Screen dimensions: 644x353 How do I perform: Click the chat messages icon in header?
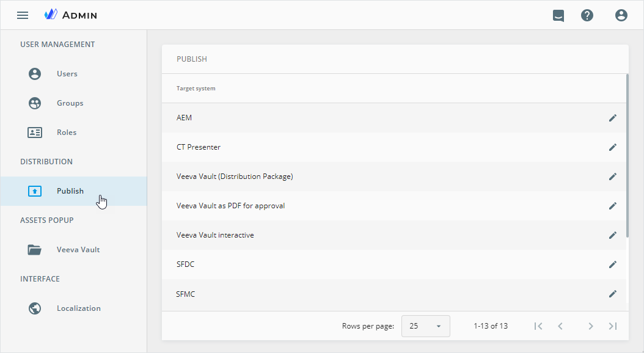tap(558, 15)
